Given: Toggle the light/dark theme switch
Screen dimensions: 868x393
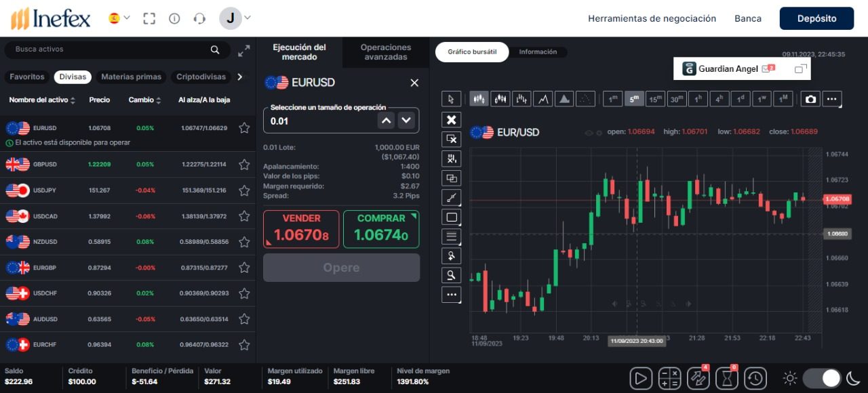Looking at the screenshot, I should tap(821, 378).
